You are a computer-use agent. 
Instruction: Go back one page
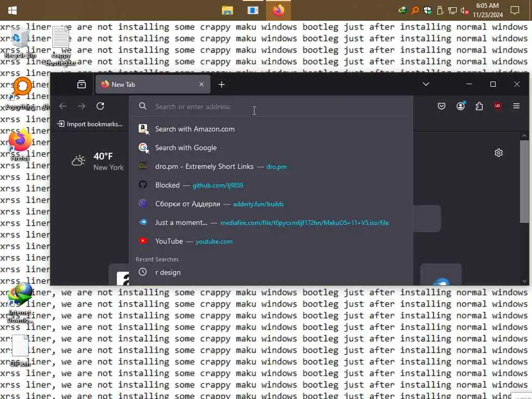pos(63,106)
